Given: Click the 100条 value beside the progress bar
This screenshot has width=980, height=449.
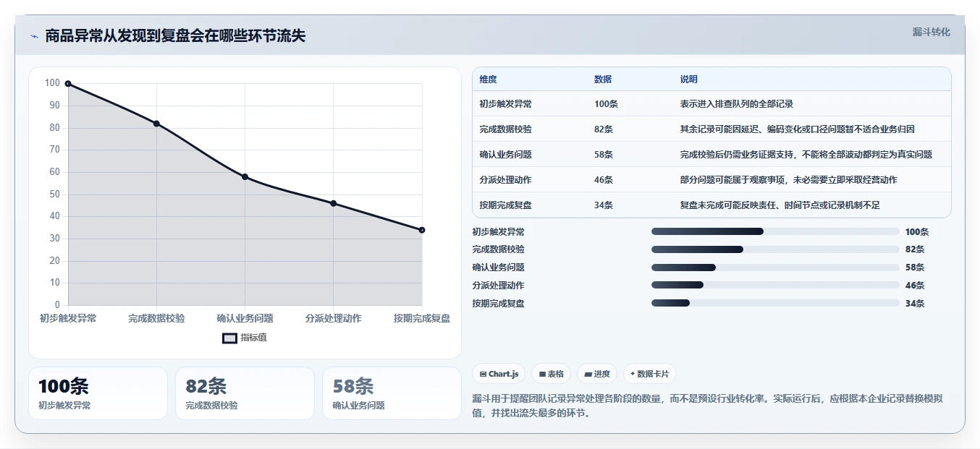Looking at the screenshot, I should click(x=917, y=232).
